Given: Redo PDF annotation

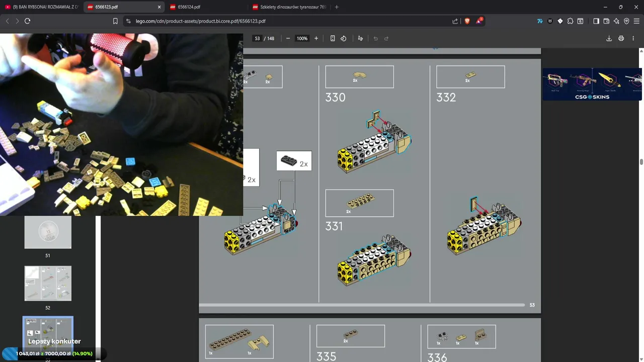Looking at the screenshot, I should (x=386, y=38).
